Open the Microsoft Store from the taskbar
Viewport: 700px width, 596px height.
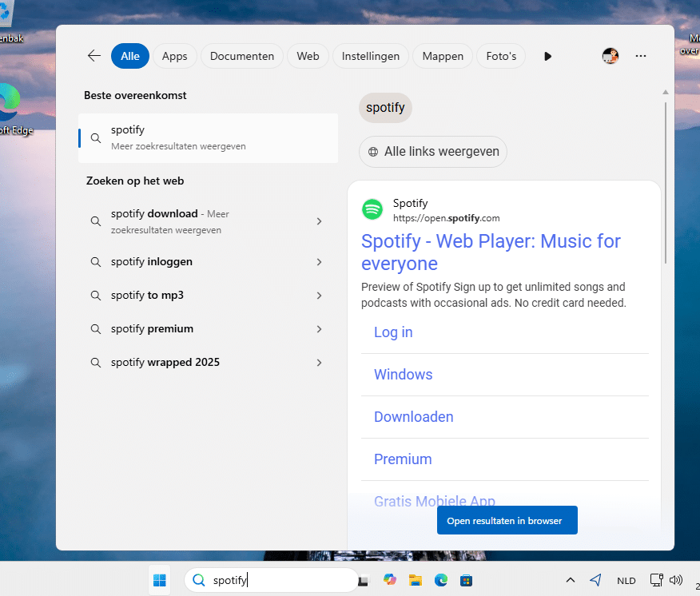click(x=466, y=580)
